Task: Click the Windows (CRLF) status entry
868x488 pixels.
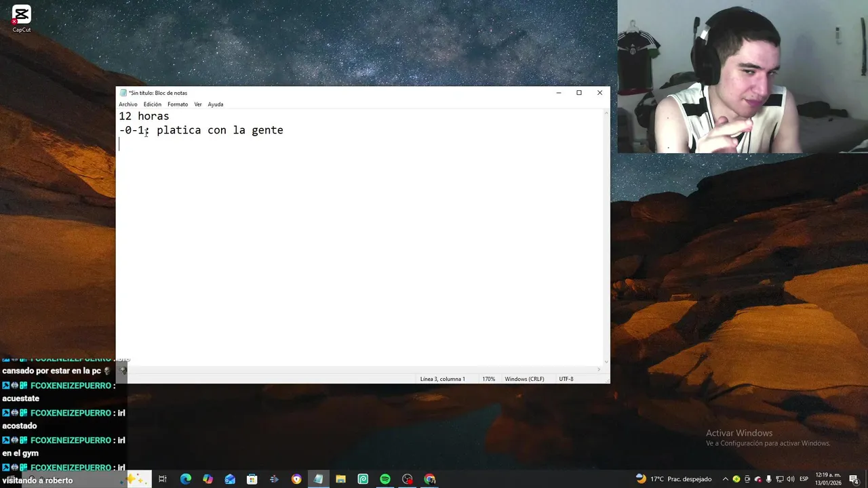Action: coord(524,379)
